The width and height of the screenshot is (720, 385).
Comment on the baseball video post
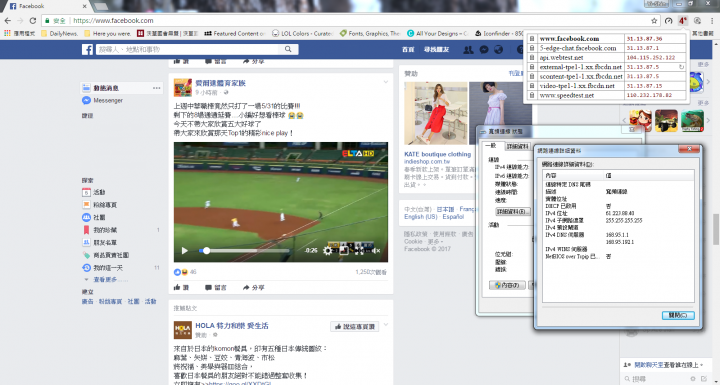pyautogui.click(x=216, y=288)
